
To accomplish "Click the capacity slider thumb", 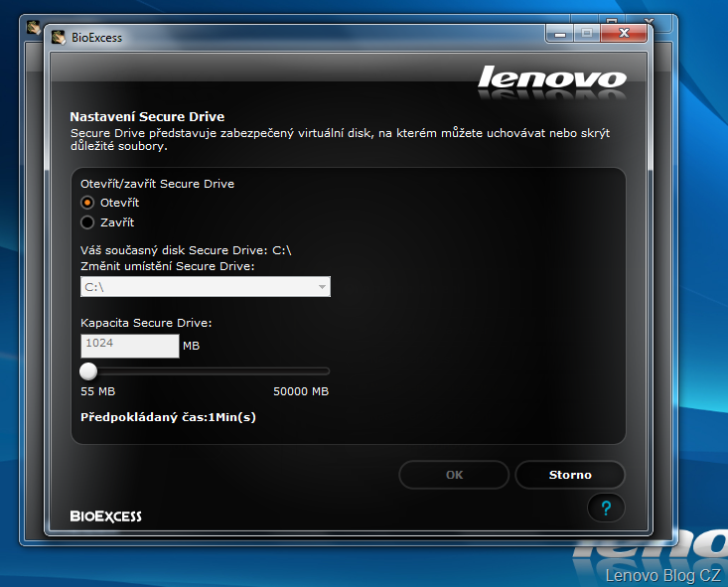I will coord(88,371).
